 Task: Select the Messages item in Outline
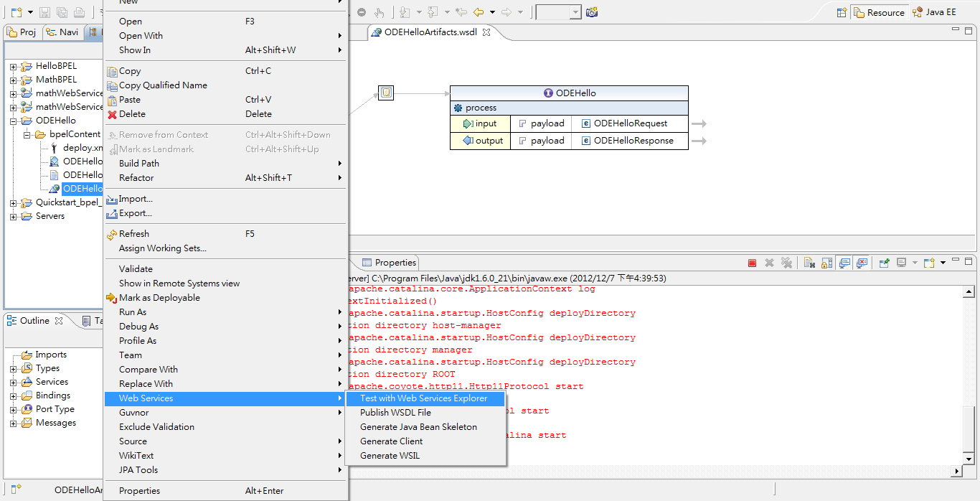tap(55, 423)
